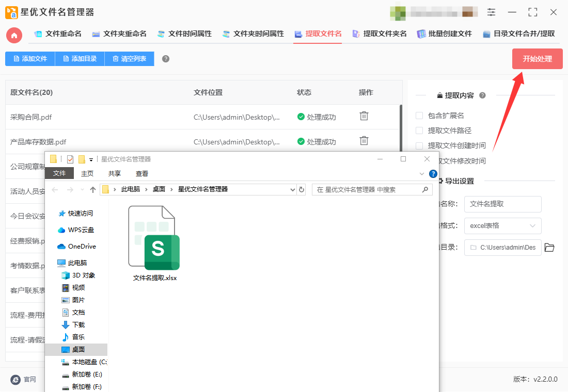Click the red home icon
The height and width of the screenshot is (392, 568).
click(14, 35)
